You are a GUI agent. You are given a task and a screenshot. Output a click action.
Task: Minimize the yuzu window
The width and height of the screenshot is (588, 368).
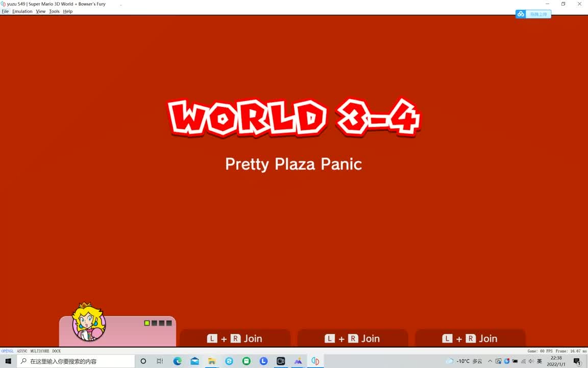click(548, 4)
